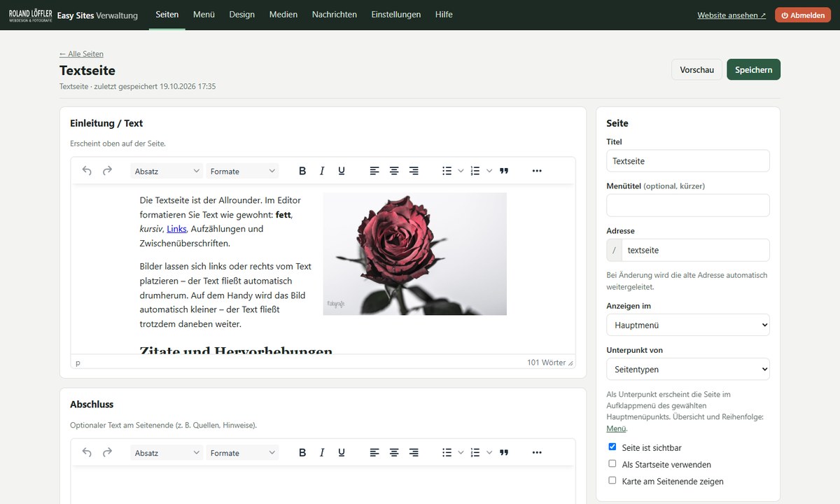Click the Menütitel input field
Image resolution: width=840 pixels, height=504 pixels.
(688, 205)
